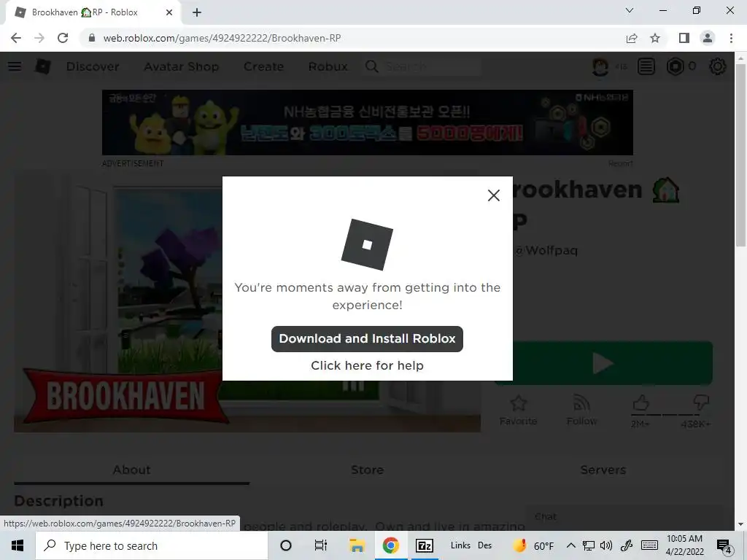Open the Discover menu item
This screenshot has width=747, height=560.
tap(93, 66)
